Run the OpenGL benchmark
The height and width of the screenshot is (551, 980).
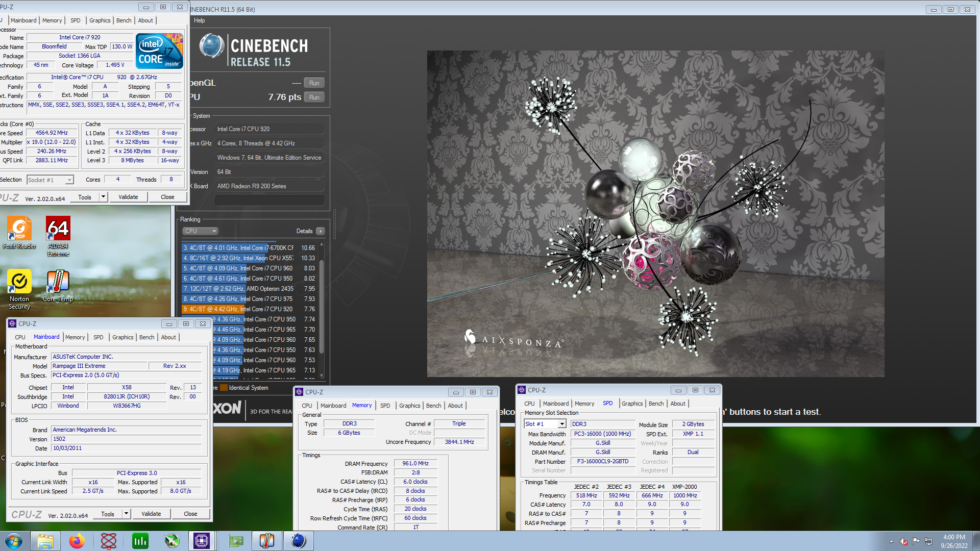[x=314, y=83]
